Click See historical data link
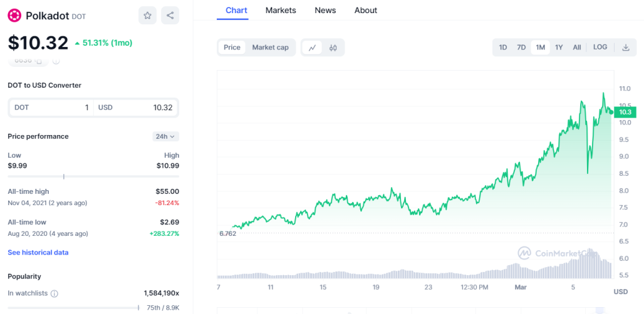Viewport: 644px width, 314px height. 38,253
